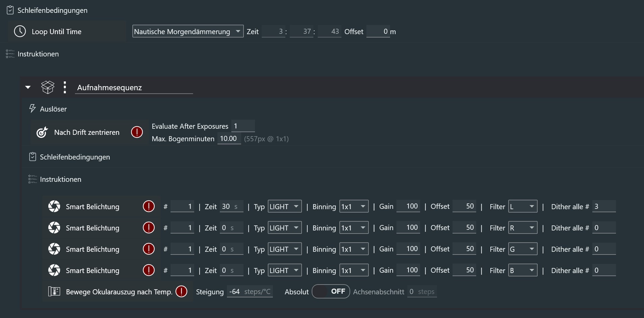Click the inner Schleifenbedingungen clipboard icon
This screenshot has height=318, width=644.
[x=32, y=157]
